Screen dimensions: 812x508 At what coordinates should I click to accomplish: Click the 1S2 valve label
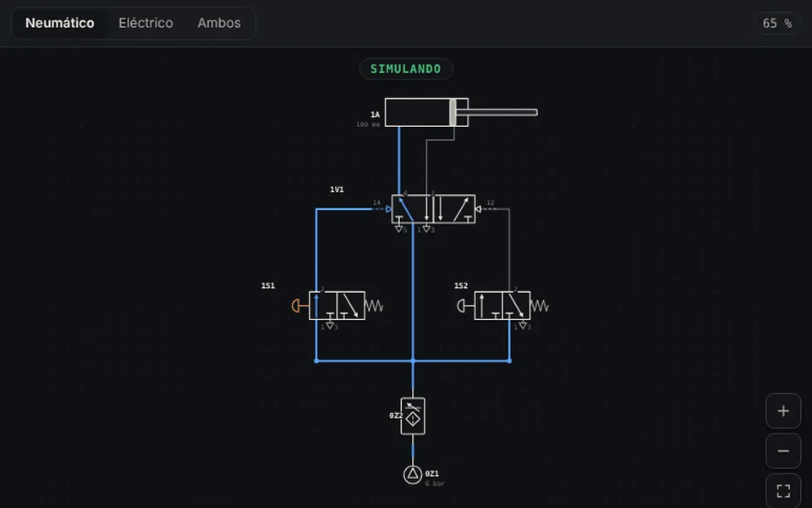point(461,285)
